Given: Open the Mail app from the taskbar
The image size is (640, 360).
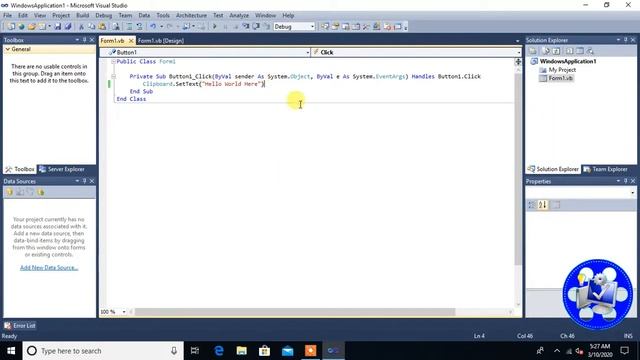Looking at the screenshot, I should tap(287, 351).
